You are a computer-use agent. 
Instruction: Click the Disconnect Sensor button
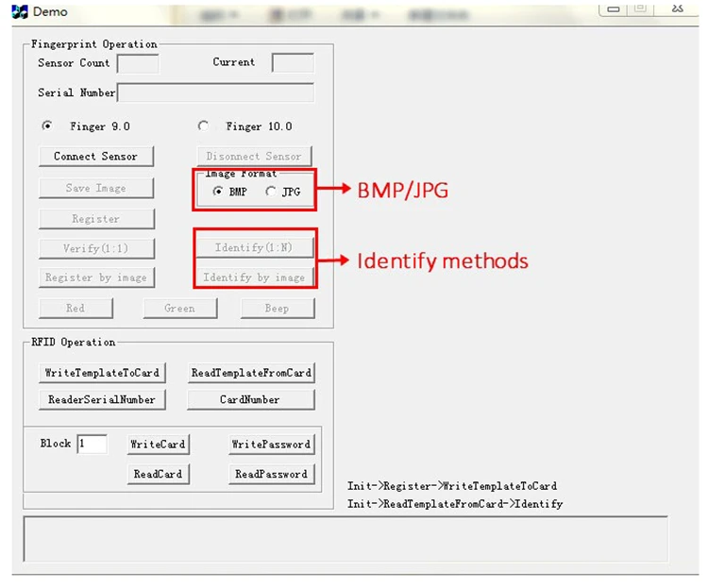(x=254, y=157)
